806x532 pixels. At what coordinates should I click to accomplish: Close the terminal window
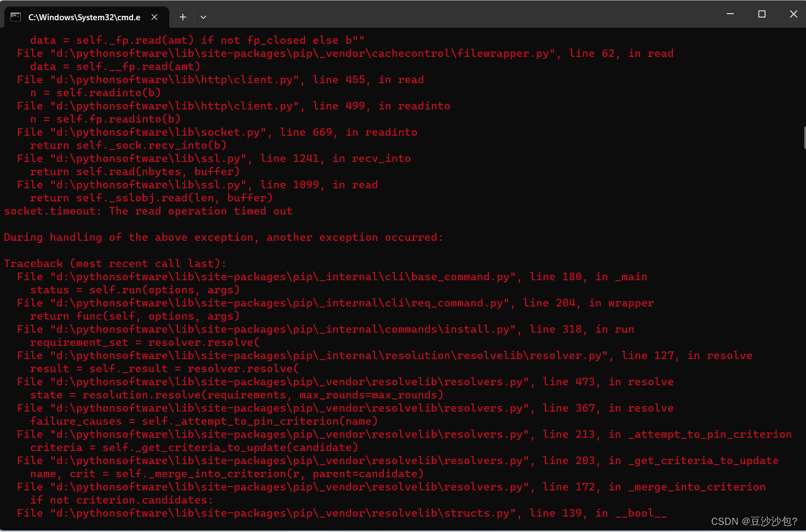pos(793,14)
